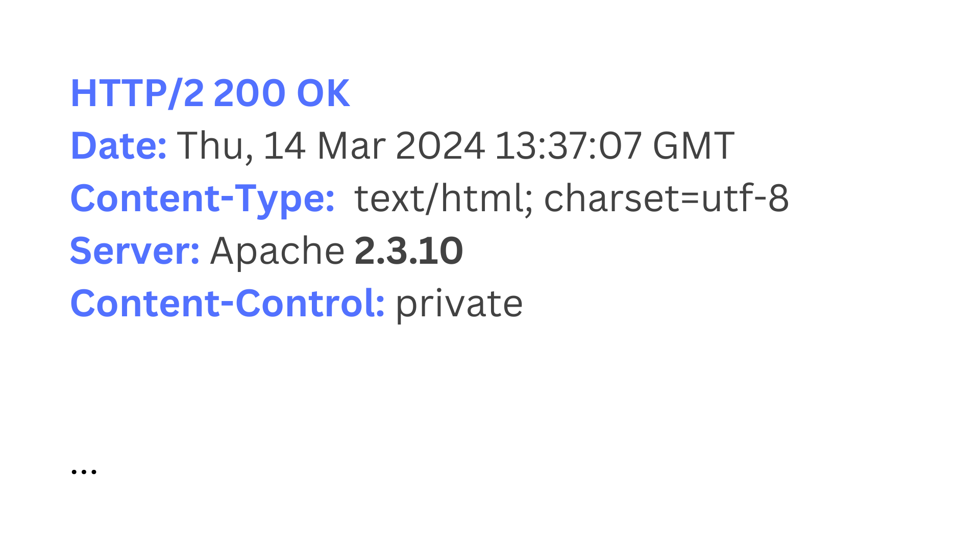Select the Content-Control header label

click(228, 304)
